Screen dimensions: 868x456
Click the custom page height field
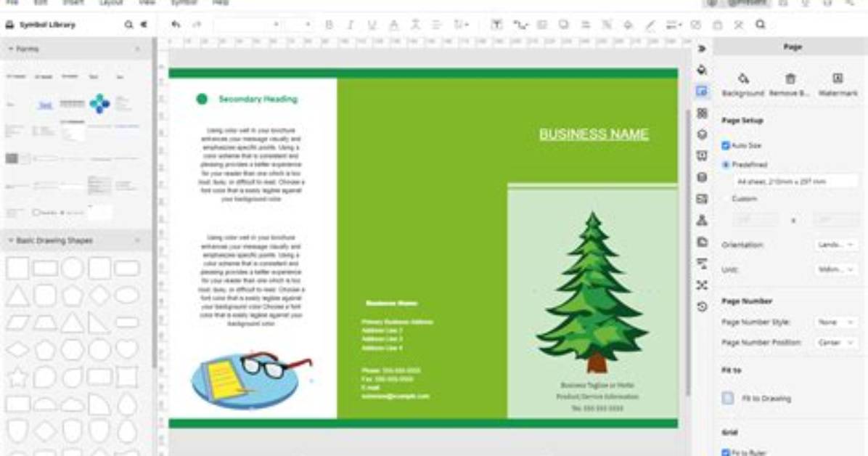pos(836,220)
